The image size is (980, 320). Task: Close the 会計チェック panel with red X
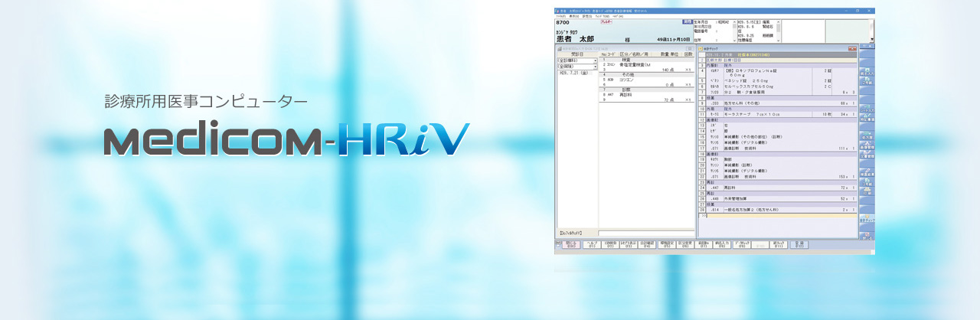[x=854, y=49]
